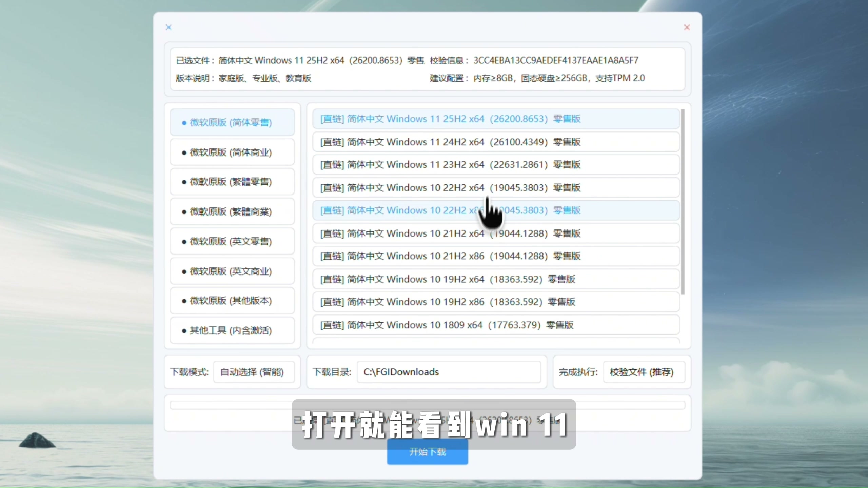Click 建议配置 recommended specs text
This screenshot has height=488, width=868.
pyautogui.click(x=559, y=78)
